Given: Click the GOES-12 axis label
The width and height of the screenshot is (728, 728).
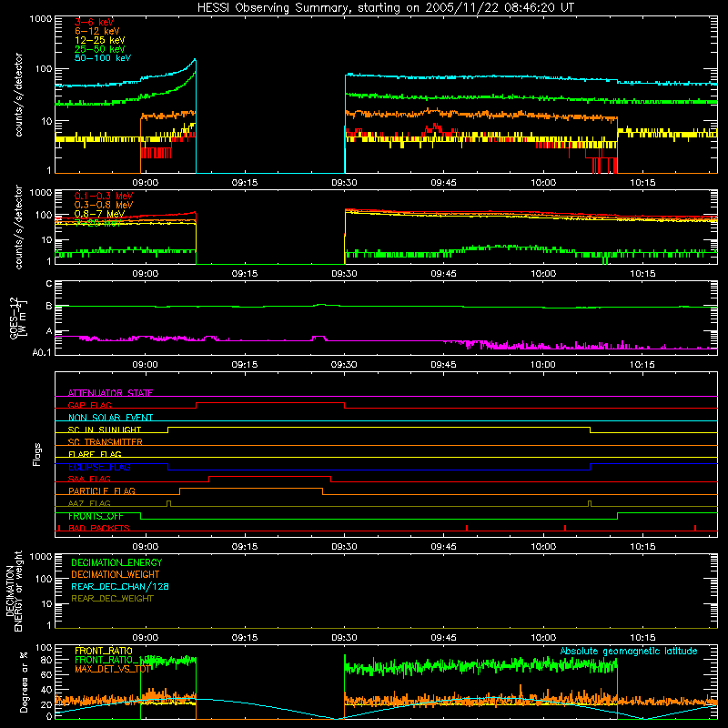Looking at the screenshot, I should [x=14, y=318].
